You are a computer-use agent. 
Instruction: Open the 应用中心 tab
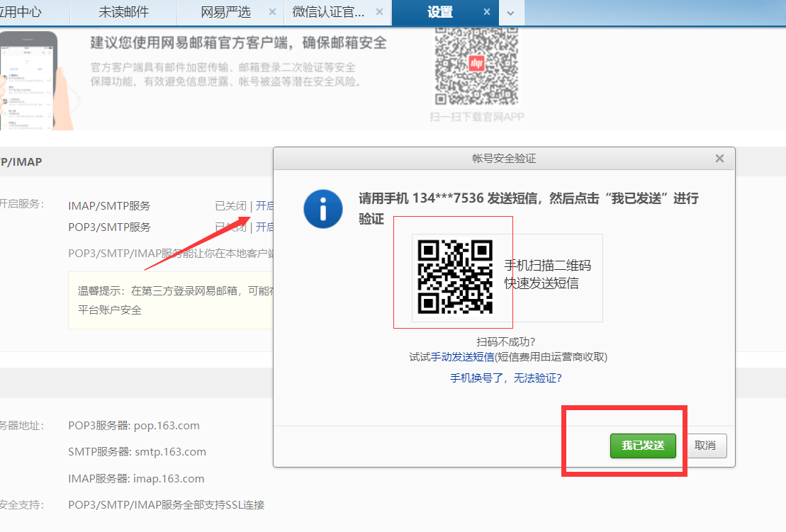(x=21, y=12)
